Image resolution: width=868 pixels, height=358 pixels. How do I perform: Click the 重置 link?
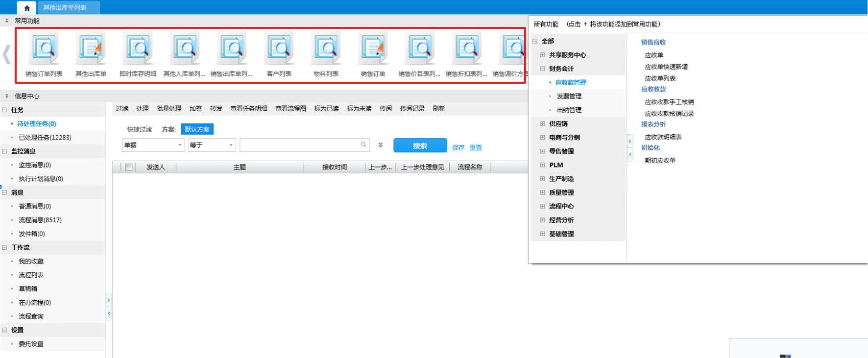476,147
